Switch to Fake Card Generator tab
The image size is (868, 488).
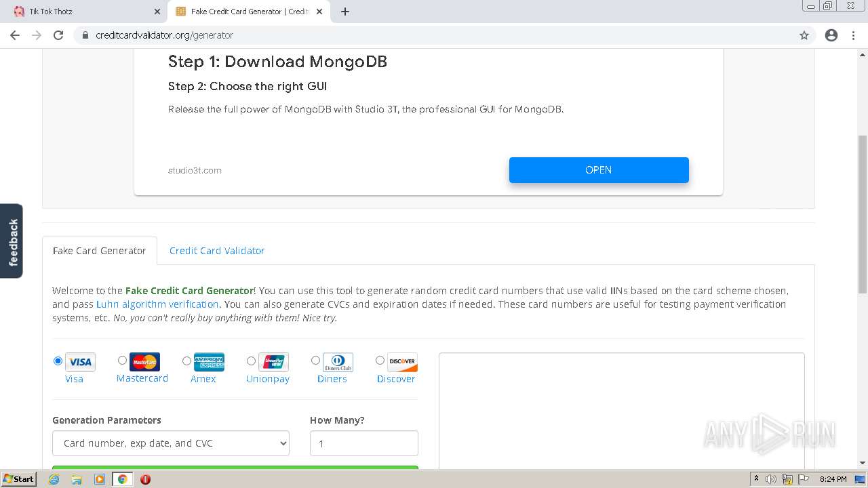100,251
